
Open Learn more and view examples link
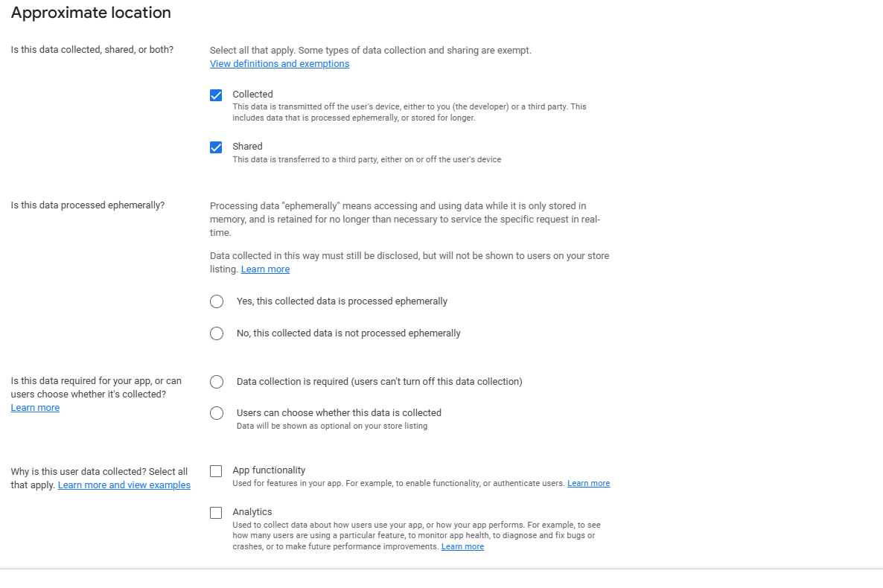124,485
